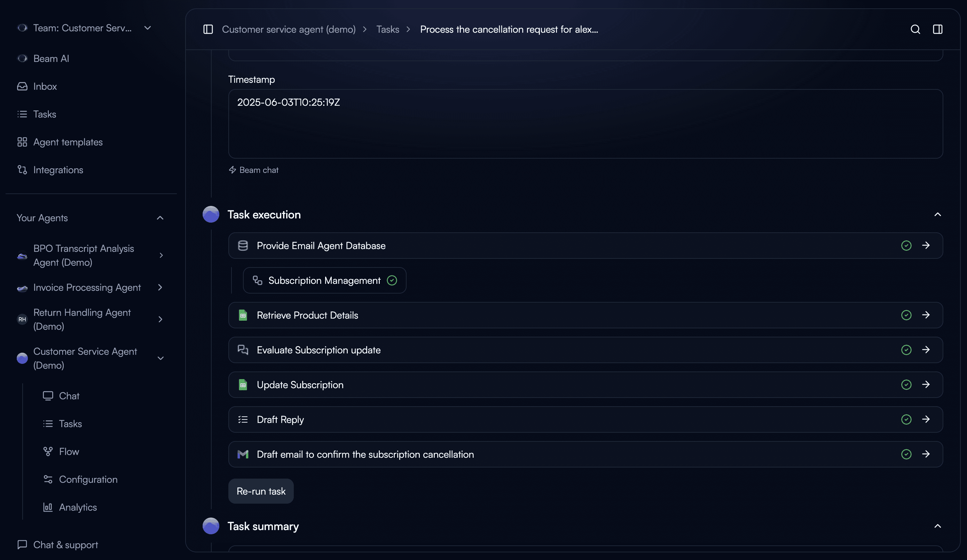The height and width of the screenshot is (560, 967).
Task: Click the search magnifier icon
Action: pyautogui.click(x=915, y=30)
